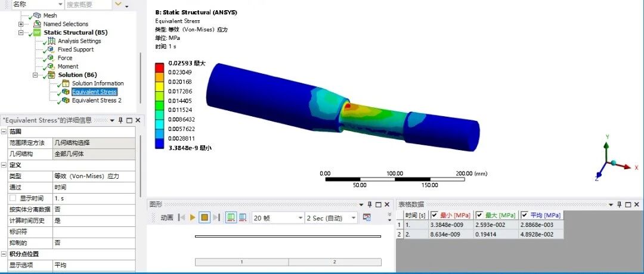Maximize the Graph (图形) panel

click(378, 204)
